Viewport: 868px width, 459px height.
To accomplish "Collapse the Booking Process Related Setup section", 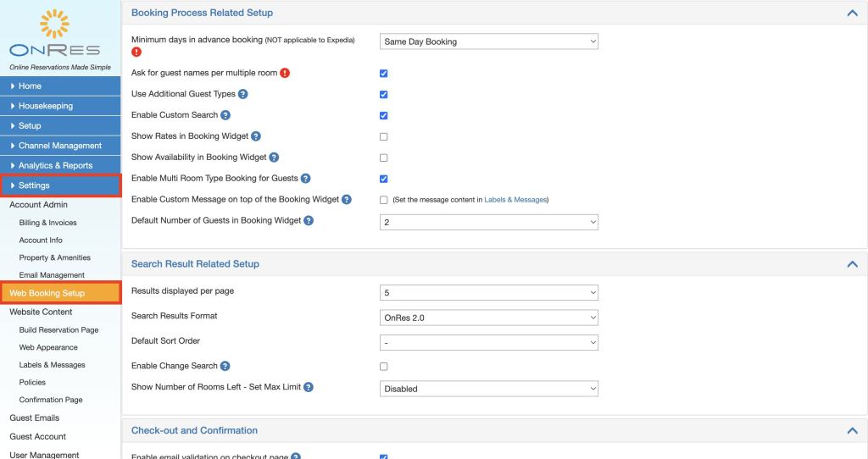I will coord(852,14).
